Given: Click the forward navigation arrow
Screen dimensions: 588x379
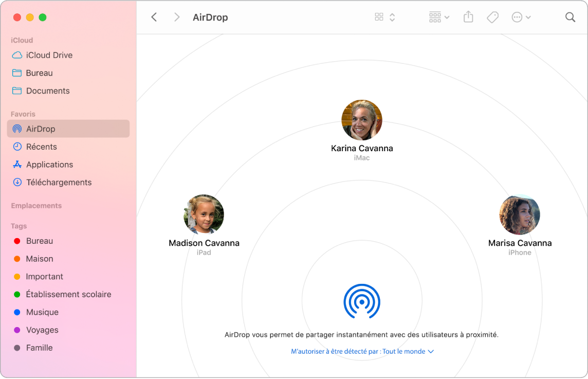Looking at the screenshot, I should 177,16.
